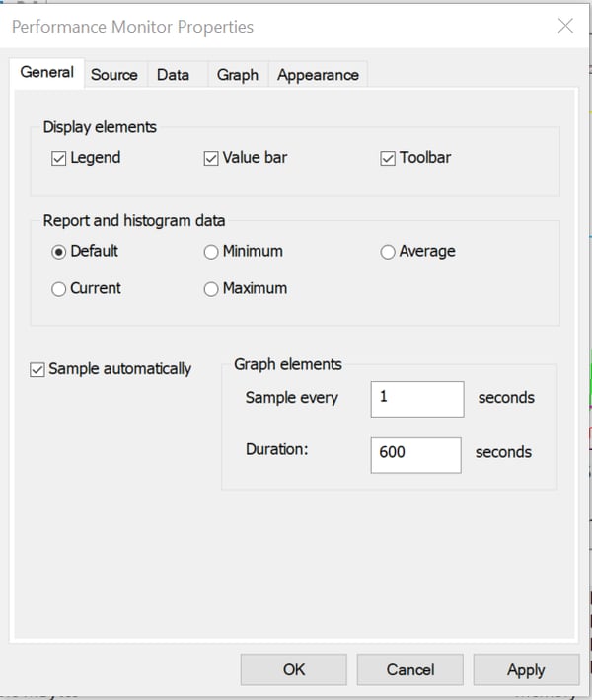
Task: Select the Default radio button
Action: pos(59,252)
